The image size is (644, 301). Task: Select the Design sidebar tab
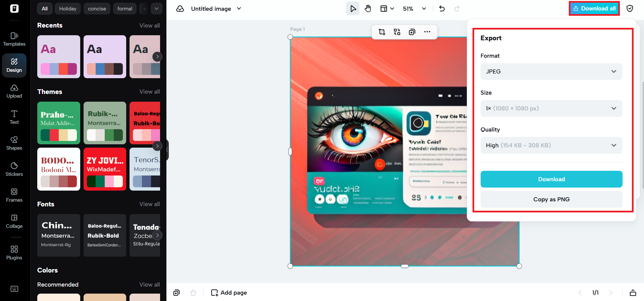pyautogui.click(x=14, y=65)
